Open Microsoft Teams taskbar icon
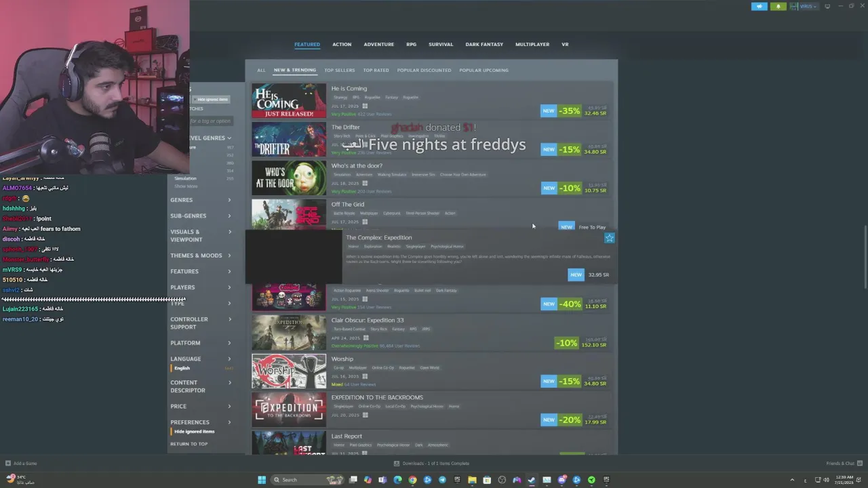The image size is (868, 488). pyautogui.click(x=382, y=480)
